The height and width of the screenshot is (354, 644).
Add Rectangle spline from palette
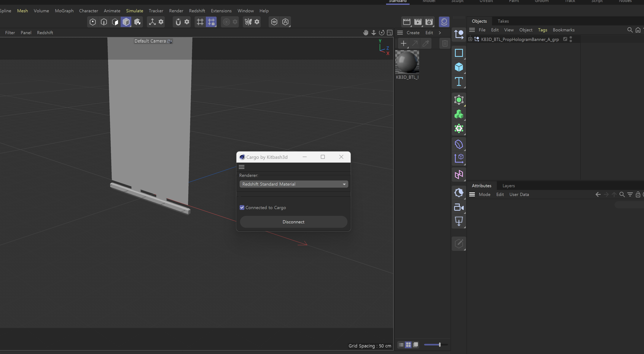[x=459, y=53]
